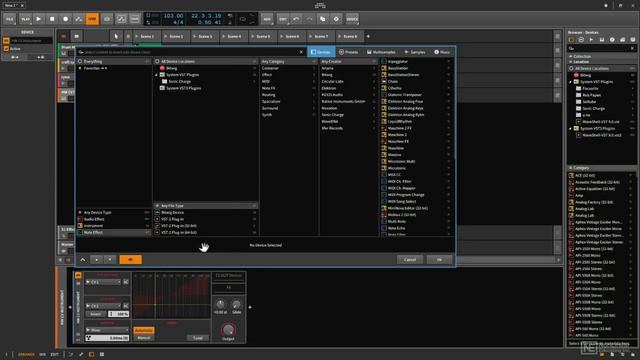This screenshot has height=360, width=640.
Task: Adjust the Glide knob in device
Action: pyautogui.click(x=236, y=304)
